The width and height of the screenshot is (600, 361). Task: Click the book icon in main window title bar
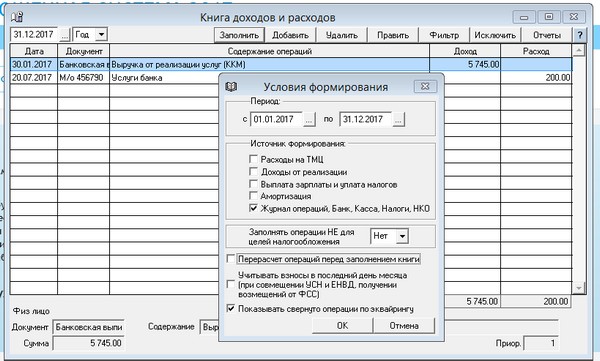[17, 17]
